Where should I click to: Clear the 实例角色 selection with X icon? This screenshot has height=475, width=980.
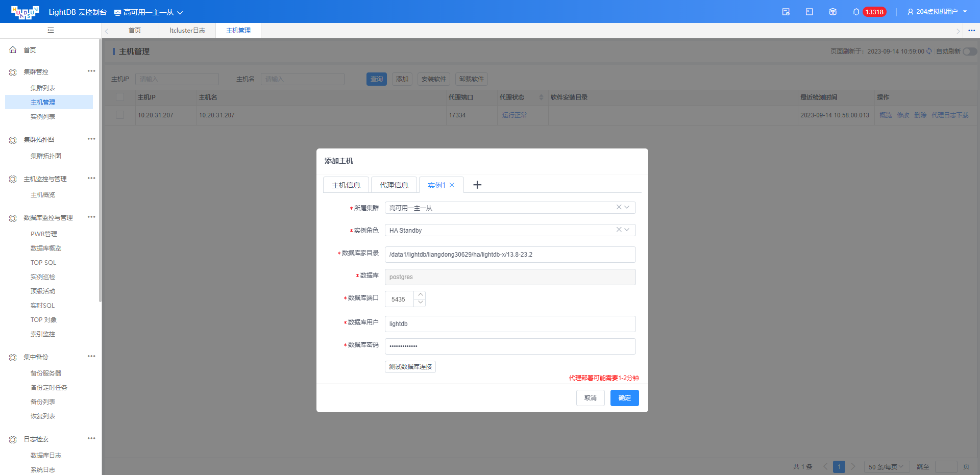619,230
